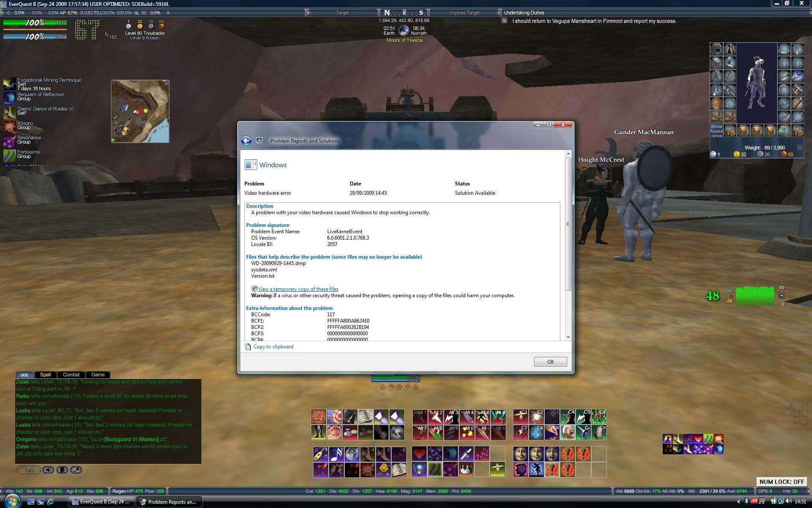The image size is (812, 508).
Task: Toggle the Undertaking Duties quest checkbox
Action: tap(504, 21)
